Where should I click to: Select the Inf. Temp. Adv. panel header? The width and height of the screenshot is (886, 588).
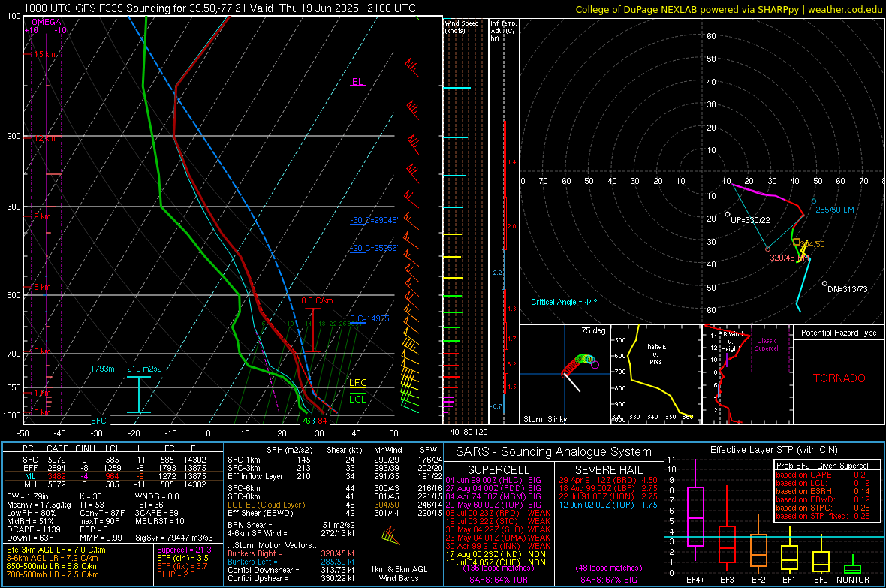coord(503,31)
